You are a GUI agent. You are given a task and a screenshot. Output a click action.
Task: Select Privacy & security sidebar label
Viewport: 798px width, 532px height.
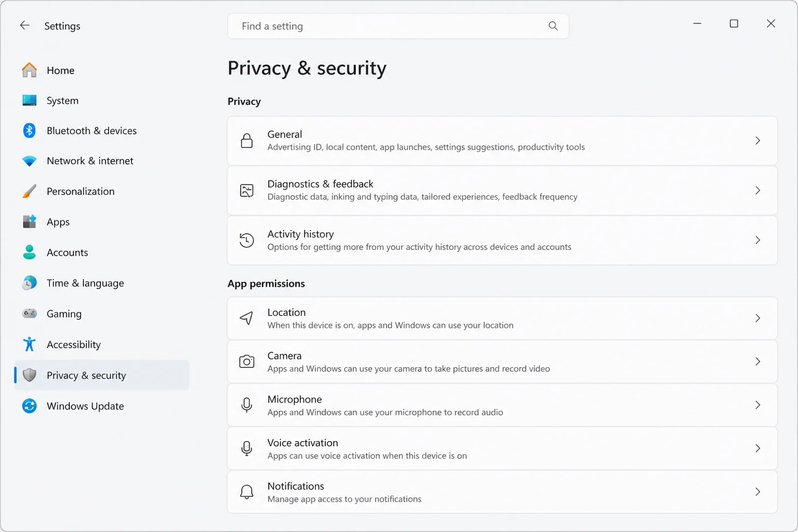pyautogui.click(x=86, y=375)
